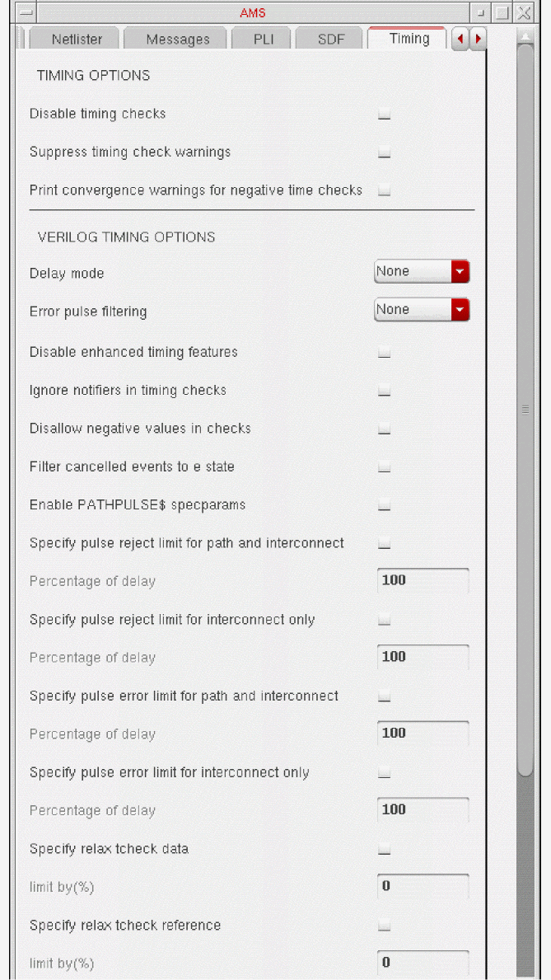This screenshot has width=551, height=980.
Task: Enable PATHPULSE$ specparams option
Action: pos(384,506)
